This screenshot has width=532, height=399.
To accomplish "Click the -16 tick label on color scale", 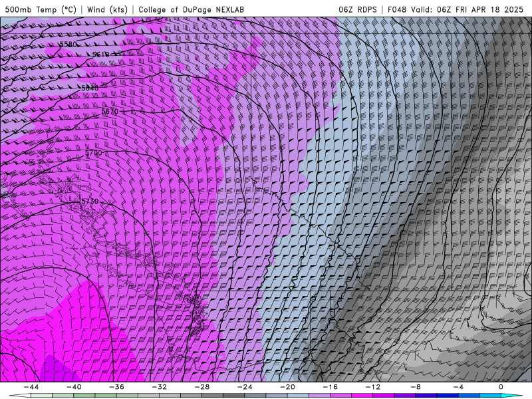I will pos(330,387).
